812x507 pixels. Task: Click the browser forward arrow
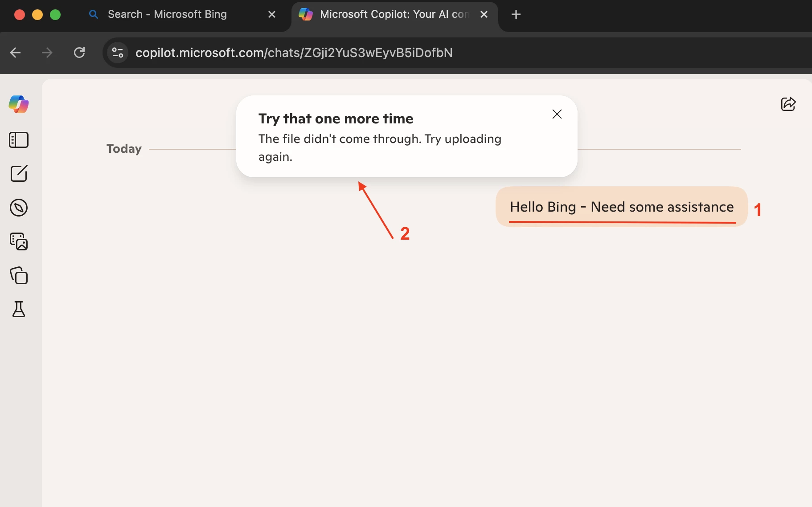(47, 53)
